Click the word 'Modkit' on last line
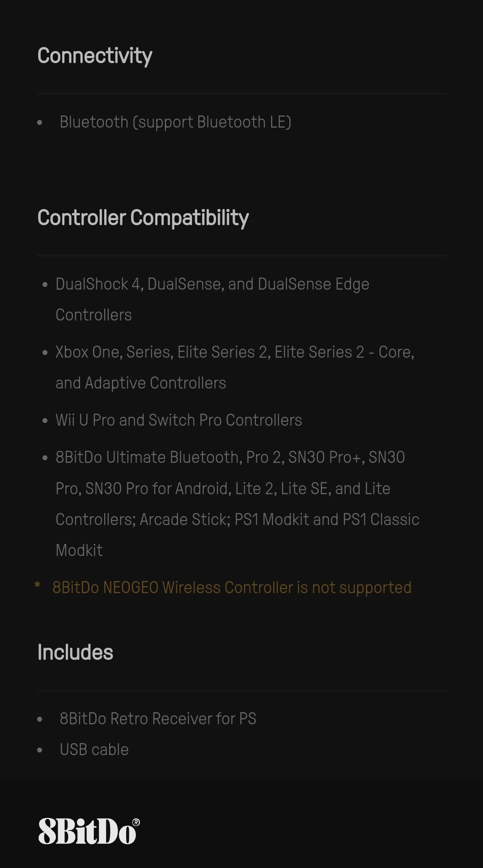This screenshot has height=868, width=483. [79, 550]
